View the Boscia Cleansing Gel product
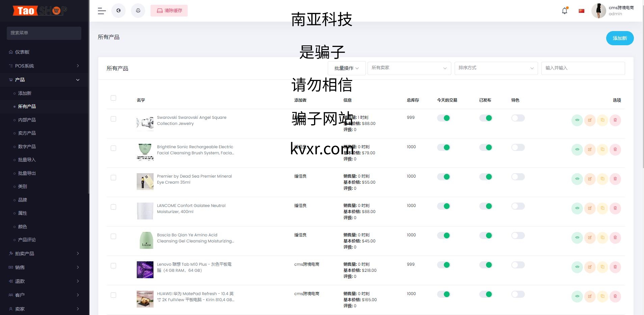644x315 pixels. 577,238
